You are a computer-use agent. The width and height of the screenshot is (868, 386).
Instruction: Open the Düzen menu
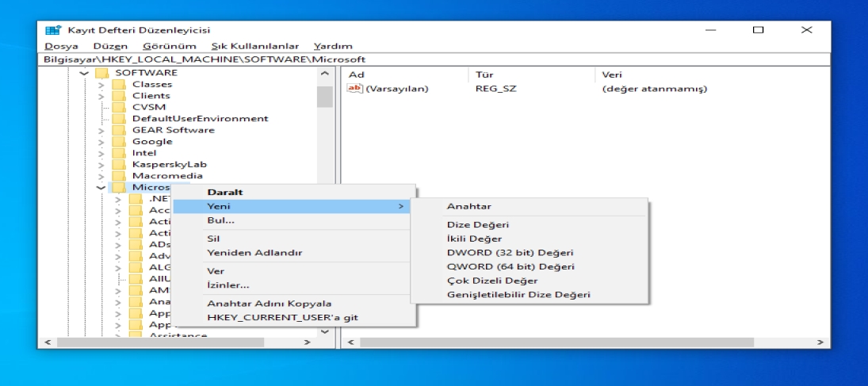point(110,46)
